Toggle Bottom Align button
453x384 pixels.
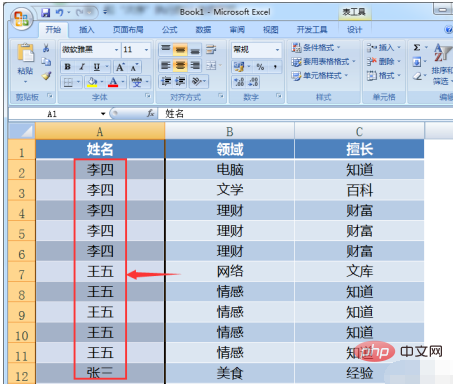click(195, 50)
